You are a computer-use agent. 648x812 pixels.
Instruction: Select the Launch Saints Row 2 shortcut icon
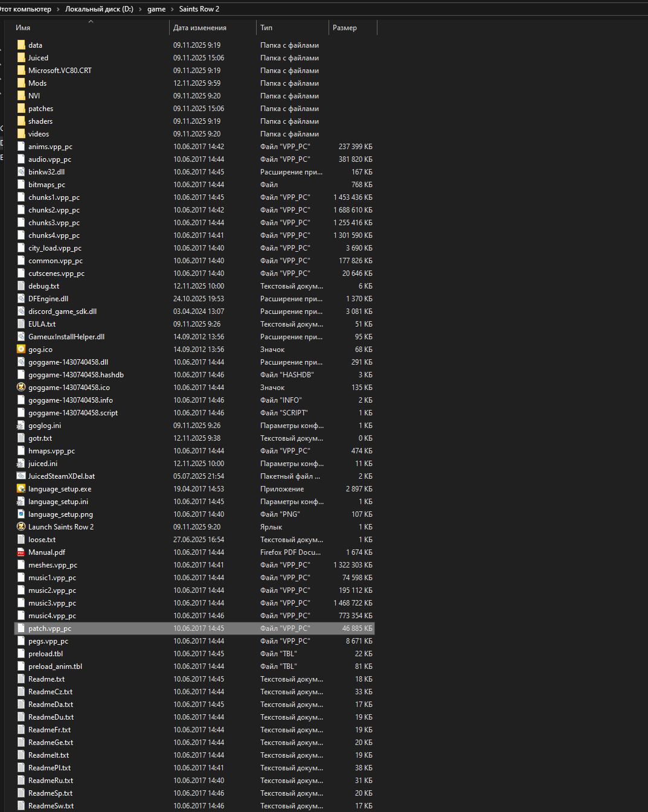point(21,527)
